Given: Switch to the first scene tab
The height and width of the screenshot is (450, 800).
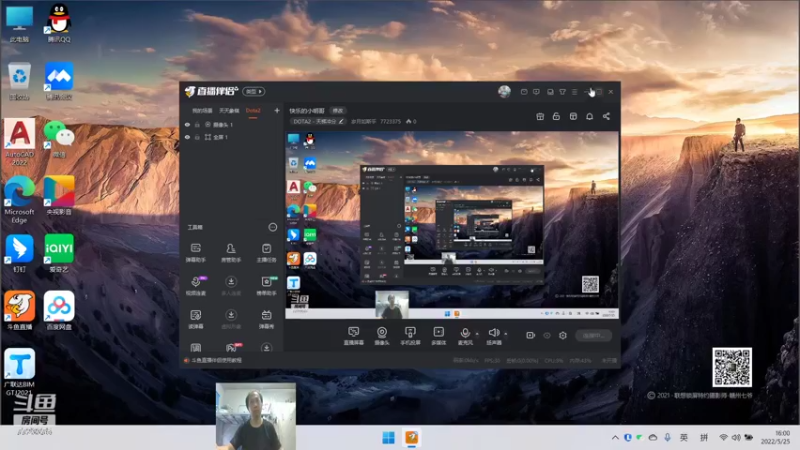Looking at the screenshot, I should (202, 111).
